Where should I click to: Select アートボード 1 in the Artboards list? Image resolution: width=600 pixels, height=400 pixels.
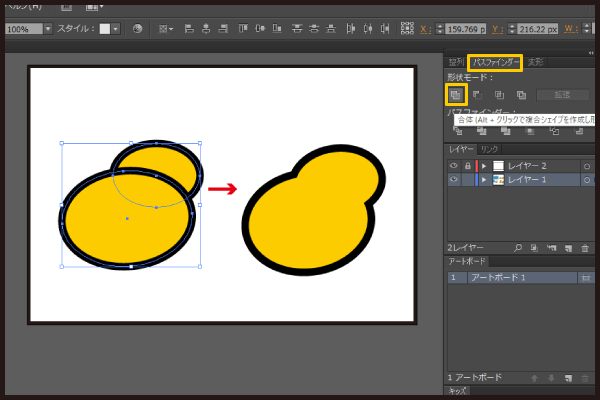510,277
